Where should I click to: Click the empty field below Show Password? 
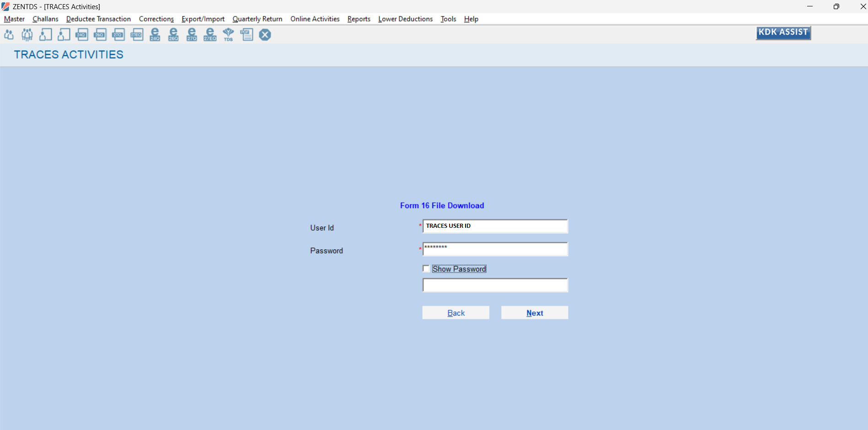coord(495,285)
